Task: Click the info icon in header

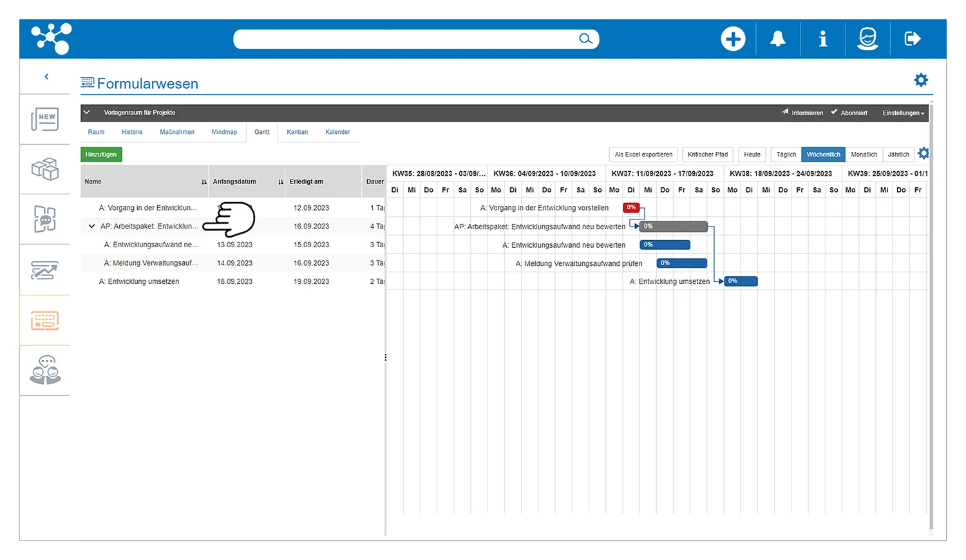Action: 822,39
